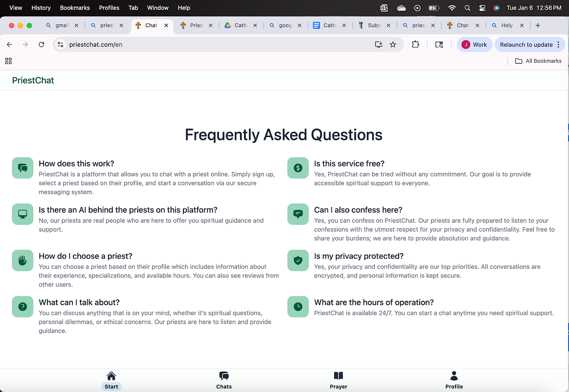Open the View menu
Viewport: 569px width, 392px height.
pyautogui.click(x=16, y=8)
